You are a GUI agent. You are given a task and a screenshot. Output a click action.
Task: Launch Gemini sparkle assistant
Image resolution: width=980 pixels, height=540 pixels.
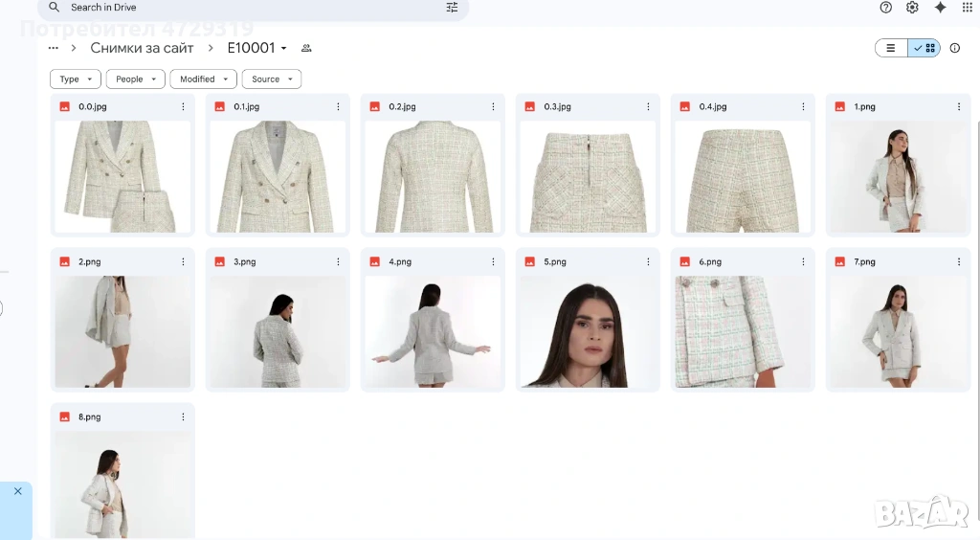click(940, 8)
